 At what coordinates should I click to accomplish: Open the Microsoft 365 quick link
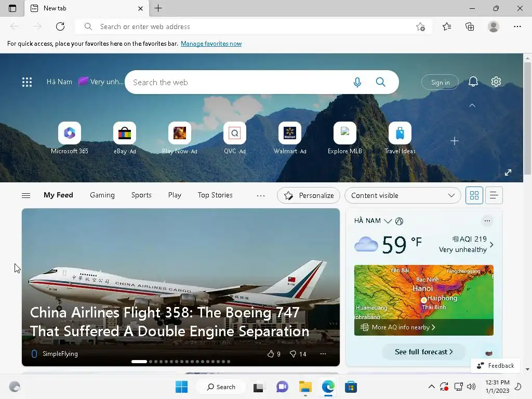[x=70, y=138]
